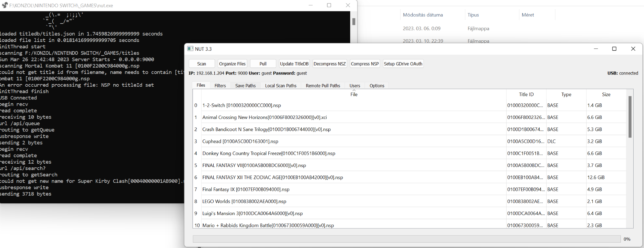Sort by Title ID column header

(526, 94)
